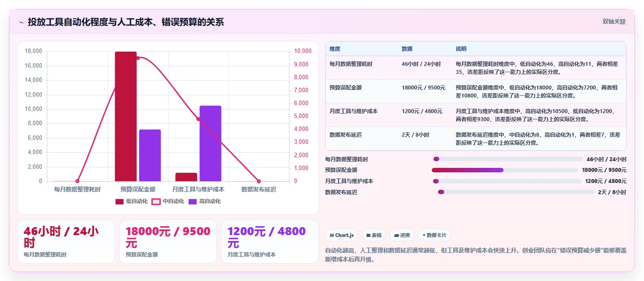The height and width of the screenshot is (281, 644).
Task: Click the 每月数据整理耗时 progress bar
Action: 508,159
